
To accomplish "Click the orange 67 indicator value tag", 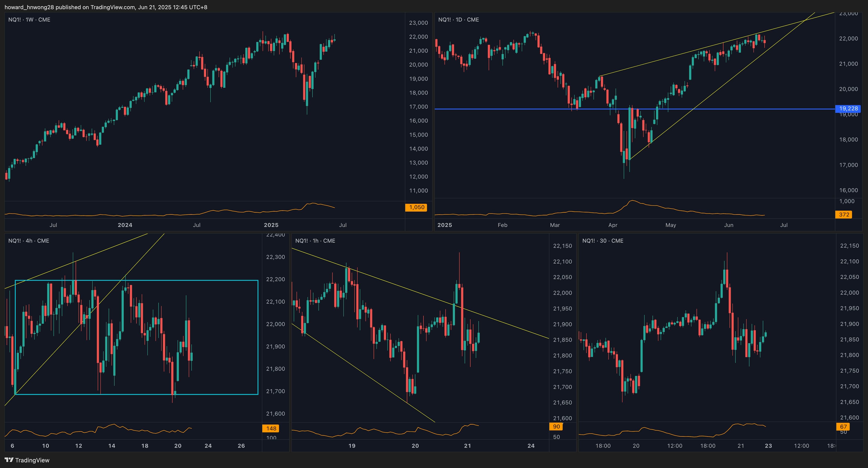I will point(843,427).
